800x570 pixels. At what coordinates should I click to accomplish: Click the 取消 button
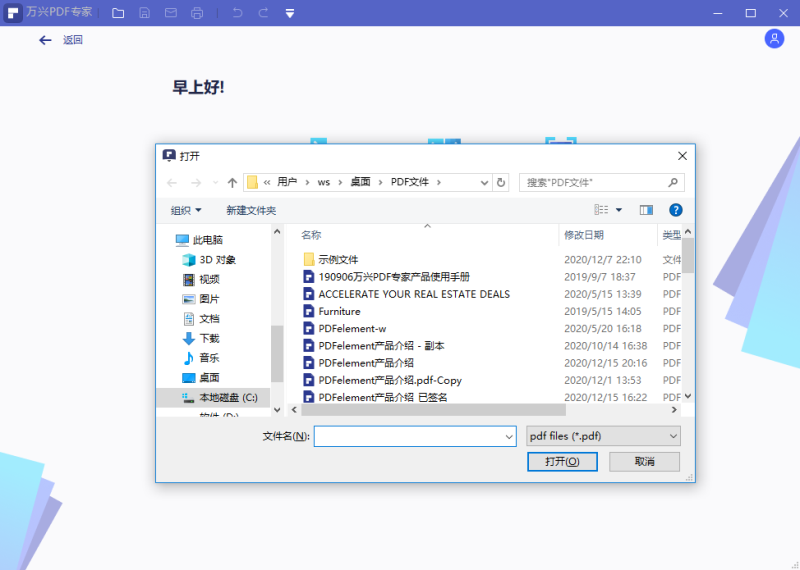(x=644, y=462)
